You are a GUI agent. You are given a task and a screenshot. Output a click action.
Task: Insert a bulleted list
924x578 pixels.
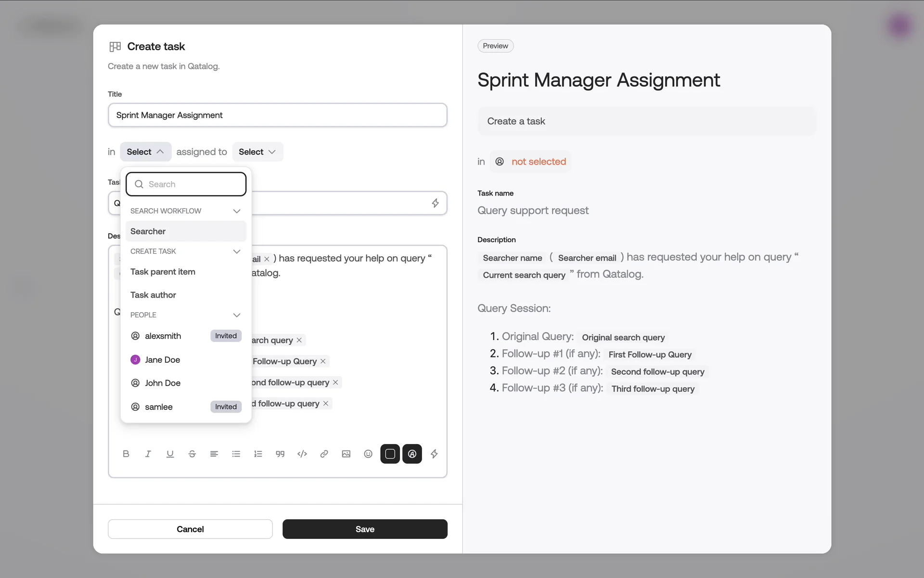point(236,454)
